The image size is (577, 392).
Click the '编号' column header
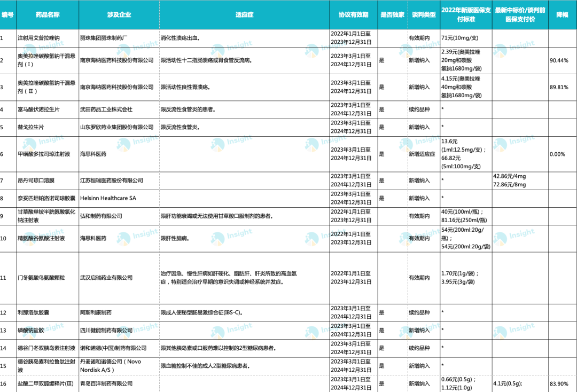click(x=7, y=15)
